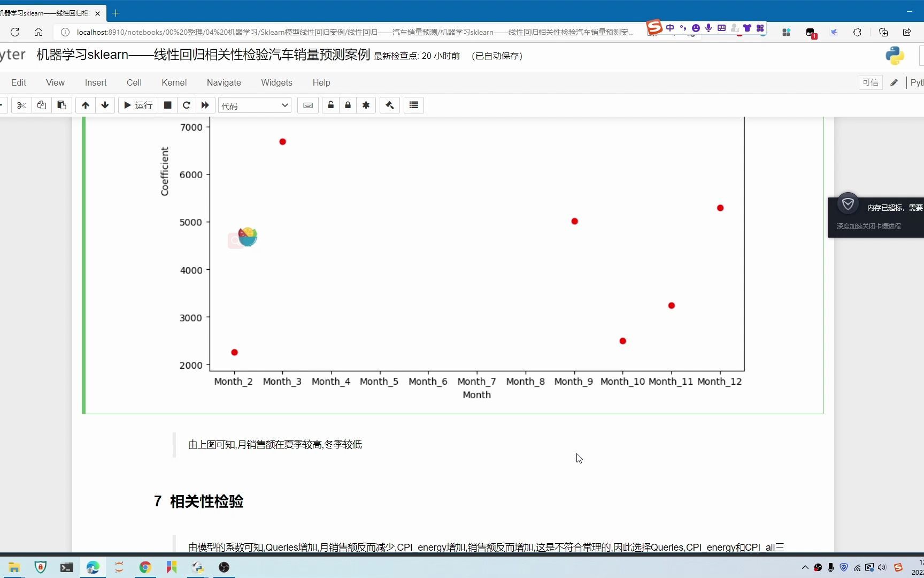This screenshot has height=578, width=924.
Task: Paste cell using the paste icon
Action: coord(61,105)
